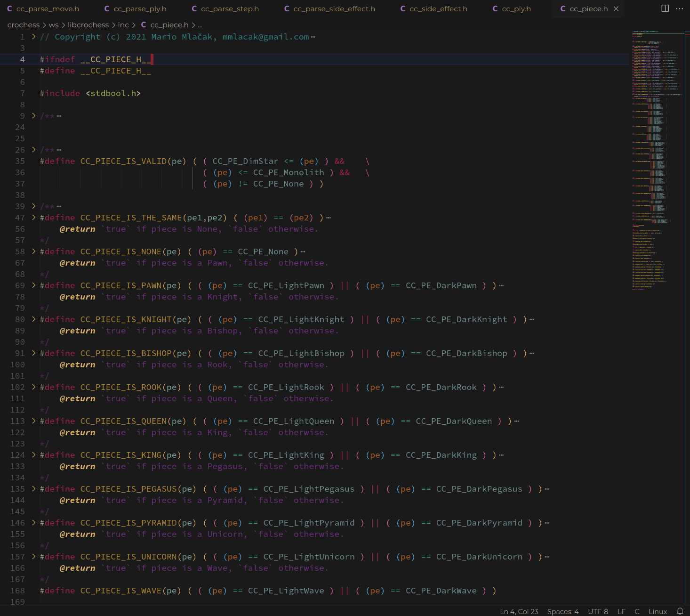Select the C language mode indicator
This screenshot has width=690, height=616.
[x=636, y=611]
